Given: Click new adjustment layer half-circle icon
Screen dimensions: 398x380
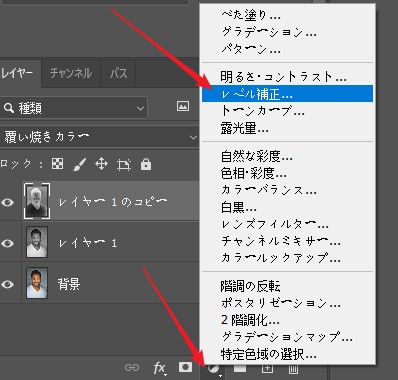Looking at the screenshot, I should (x=213, y=369).
